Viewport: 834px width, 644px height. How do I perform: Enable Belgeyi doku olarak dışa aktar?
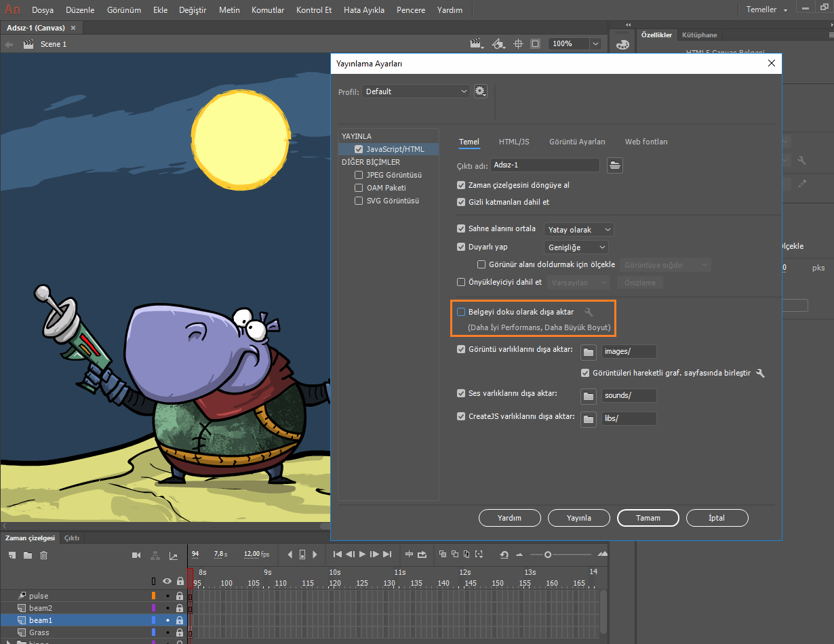(461, 312)
